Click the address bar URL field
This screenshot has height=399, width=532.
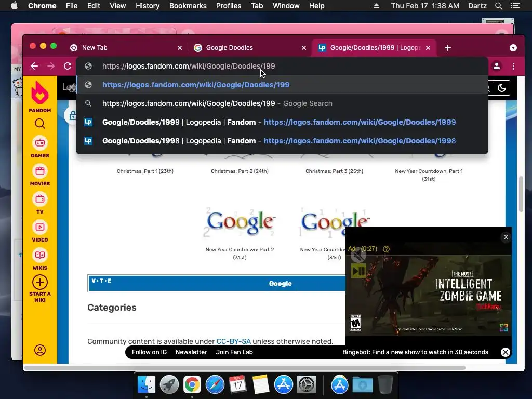tap(282, 66)
